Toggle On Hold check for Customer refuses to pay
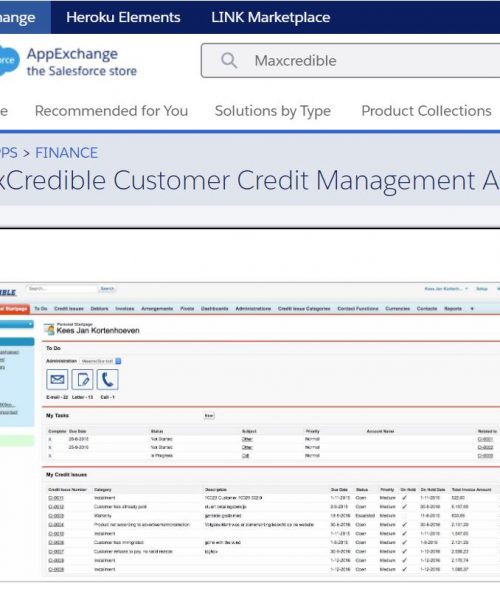This screenshot has width=500, height=600. [x=405, y=551]
